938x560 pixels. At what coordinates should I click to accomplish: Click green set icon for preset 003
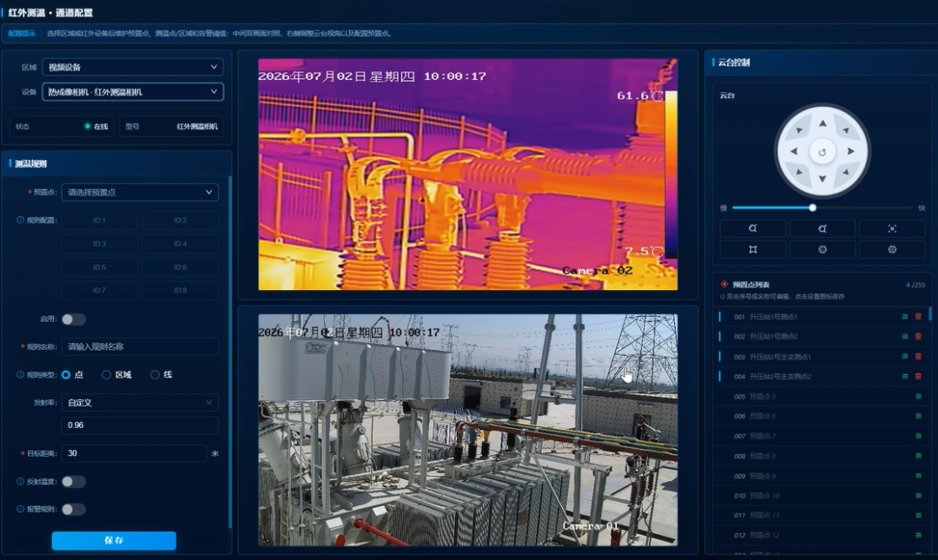coord(905,357)
